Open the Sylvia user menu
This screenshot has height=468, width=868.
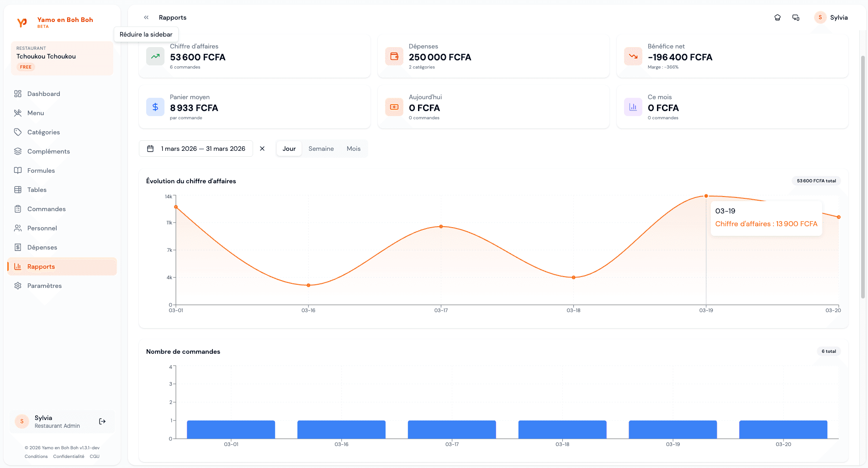(831, 17)
